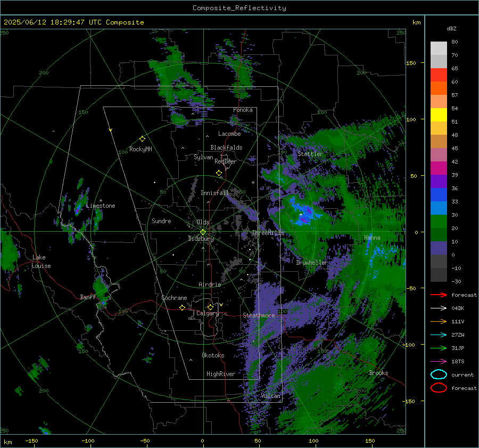Click the Vulcan label

pyautogui.click(x=271, y=396)
